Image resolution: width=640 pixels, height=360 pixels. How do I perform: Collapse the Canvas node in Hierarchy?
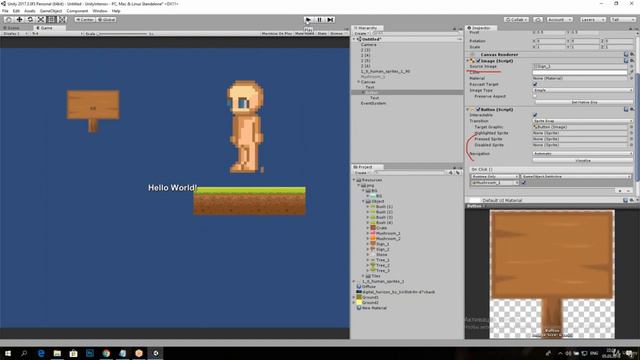pos(359,82)
